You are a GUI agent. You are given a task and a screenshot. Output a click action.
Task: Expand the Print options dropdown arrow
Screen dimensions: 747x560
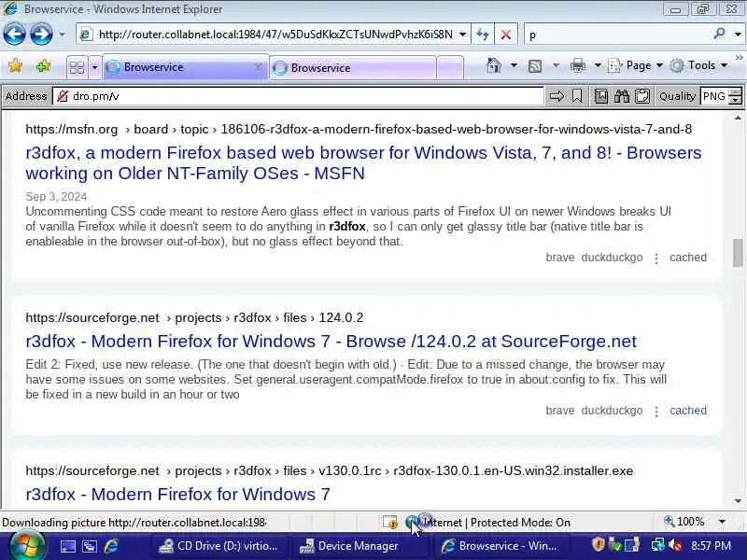tap(598, 65)
